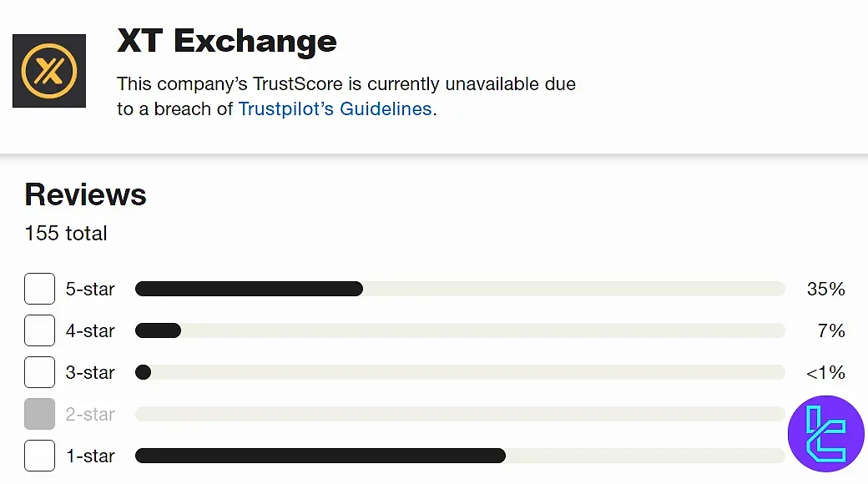Click the XT Exchange logo icon
Image resolution: width=868 pixels, height=484 pixels.
[49, 71]
